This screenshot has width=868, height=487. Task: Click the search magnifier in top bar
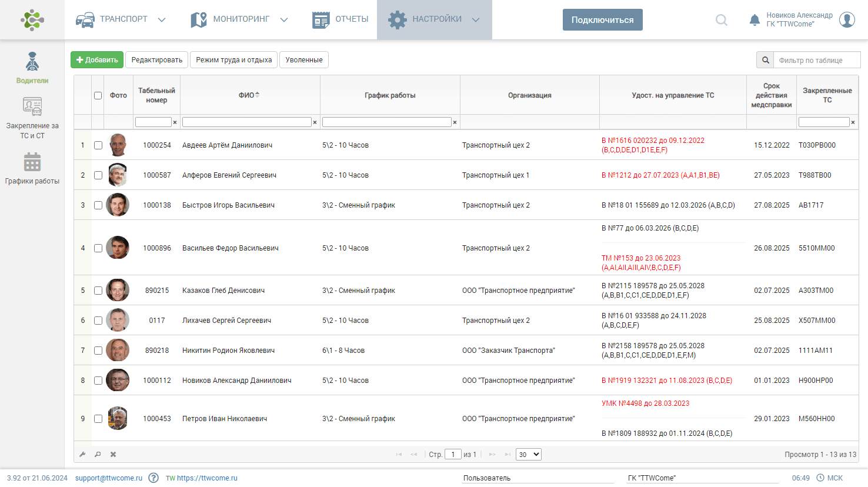(x=722, y=20)
